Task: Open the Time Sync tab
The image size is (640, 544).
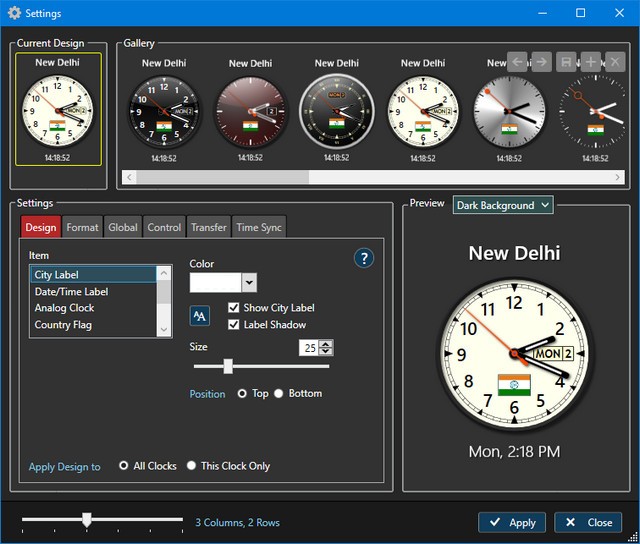Action: tap(259, 228)
